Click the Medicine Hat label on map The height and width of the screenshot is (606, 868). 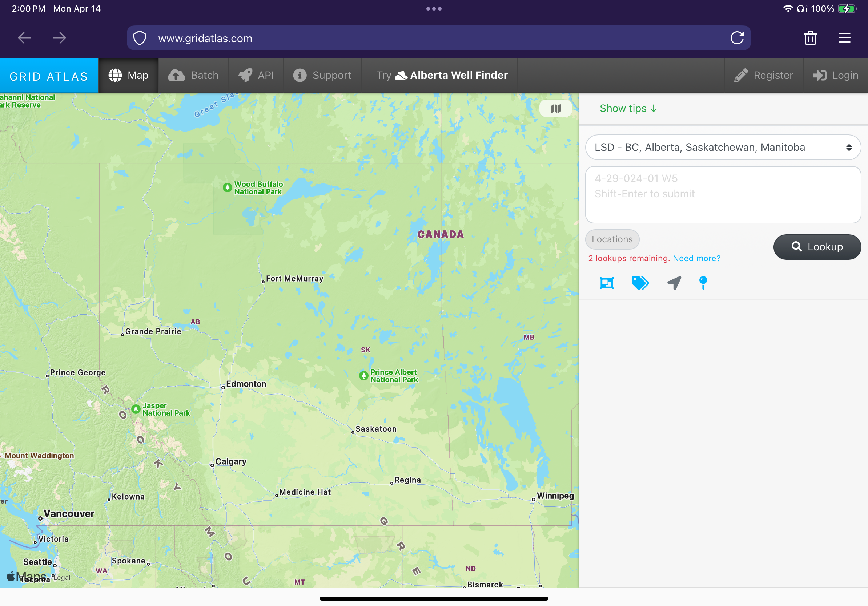305,492
